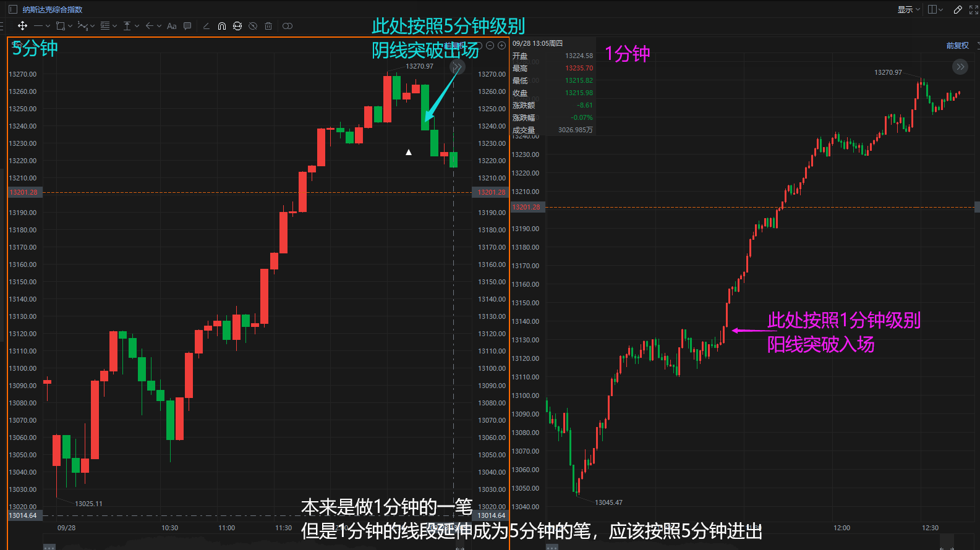Image resolution: width=980 pixels, height=550 pixels.
Task: Click the 13201.28 price tag on 1-minute axis
Action: pyautogui.click(x=527, y=207)
